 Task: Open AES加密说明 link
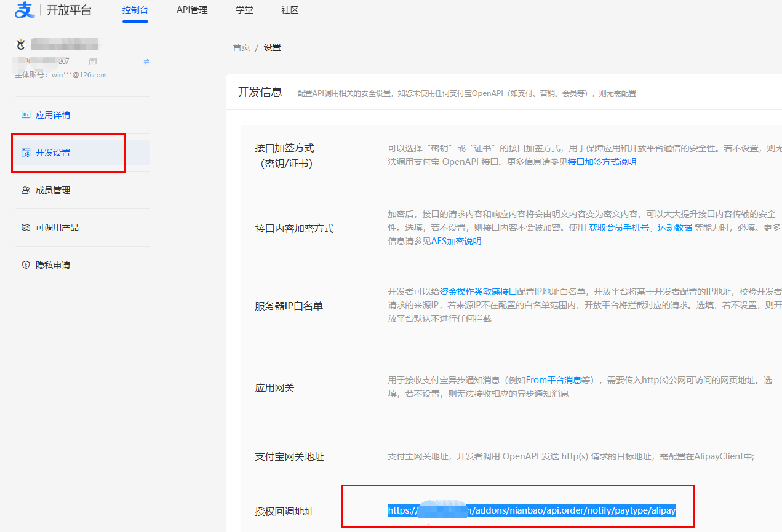[x=456, y=241]
